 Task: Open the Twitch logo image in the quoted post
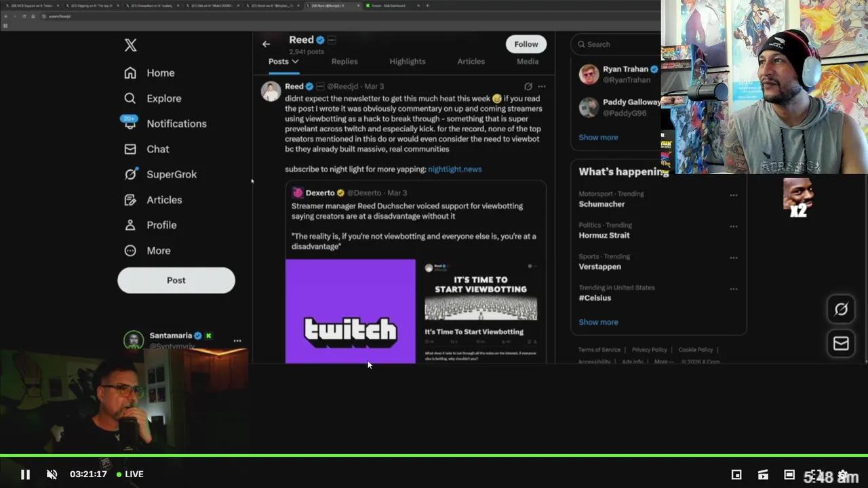(x=350, y=311)
